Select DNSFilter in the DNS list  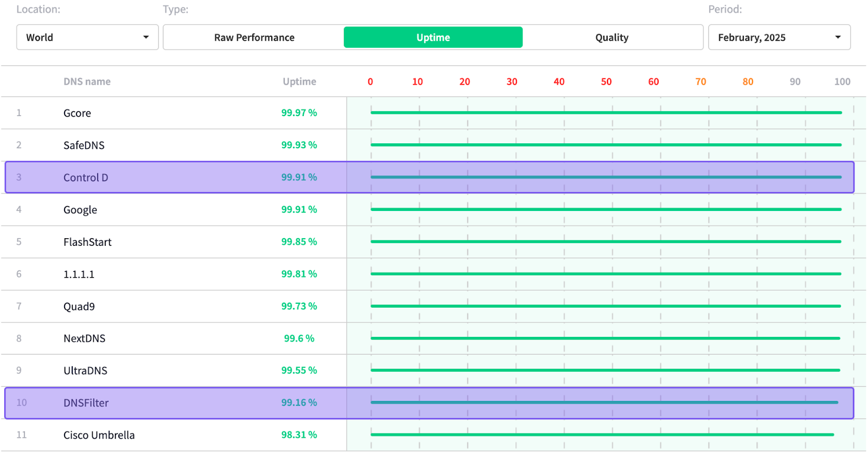coord(86,403)
